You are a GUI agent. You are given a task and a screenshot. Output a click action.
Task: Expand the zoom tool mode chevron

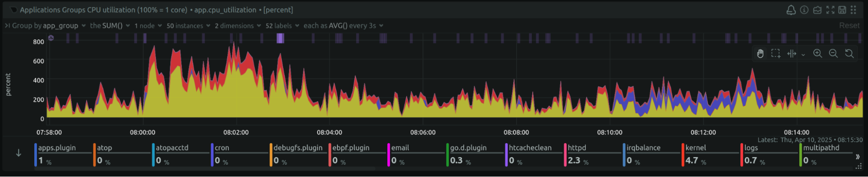pos(803,55)
